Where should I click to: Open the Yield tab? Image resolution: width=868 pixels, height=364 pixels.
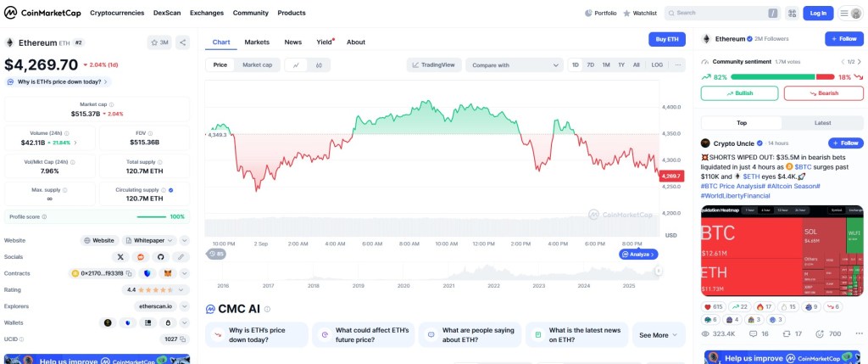pyautogui.click(x=325, y=42)
